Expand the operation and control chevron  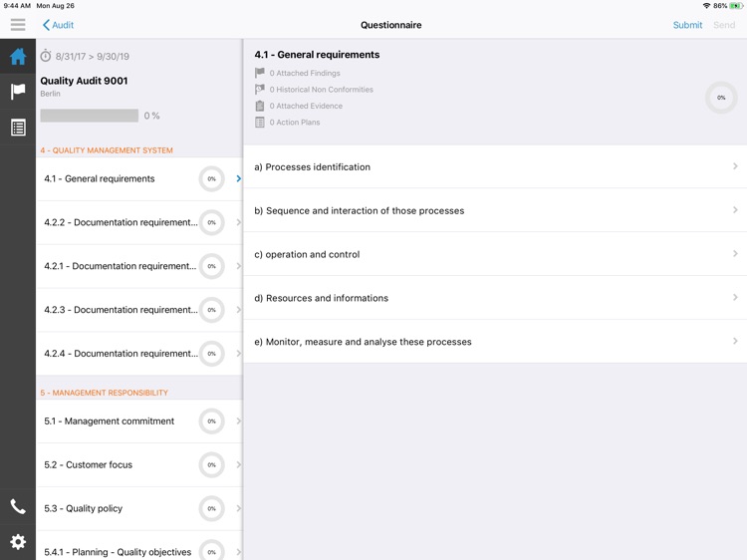735,254
